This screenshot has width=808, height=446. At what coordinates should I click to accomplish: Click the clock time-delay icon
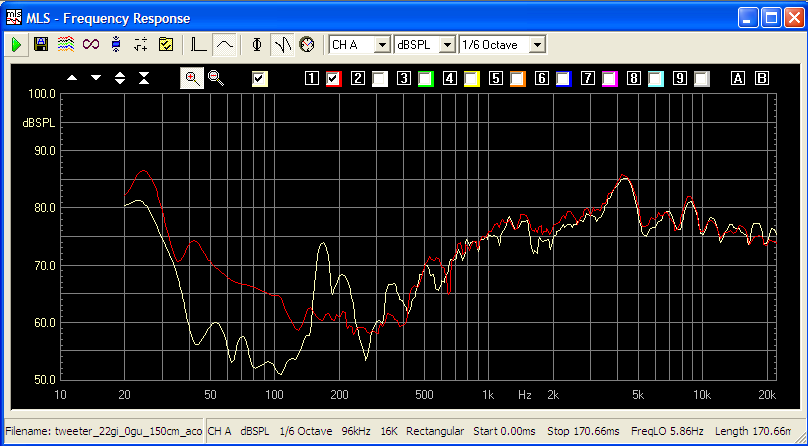coord(307,45)
